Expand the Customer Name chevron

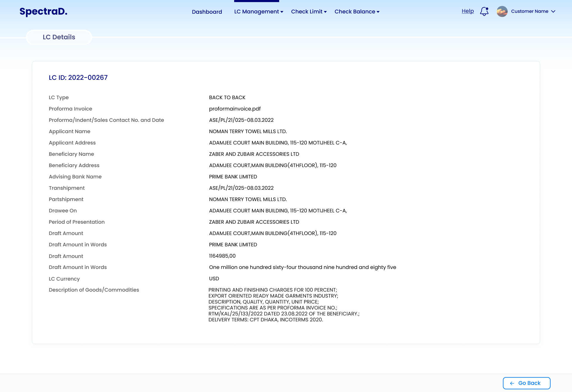tap(553, 11)
